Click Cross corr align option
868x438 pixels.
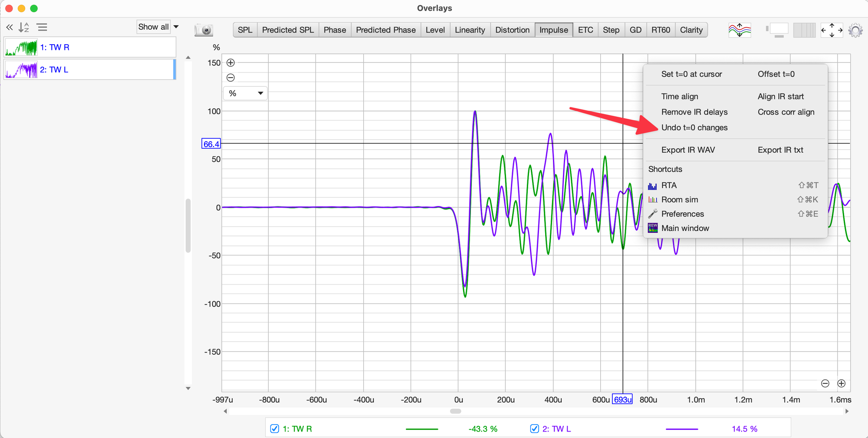(786, 112)
